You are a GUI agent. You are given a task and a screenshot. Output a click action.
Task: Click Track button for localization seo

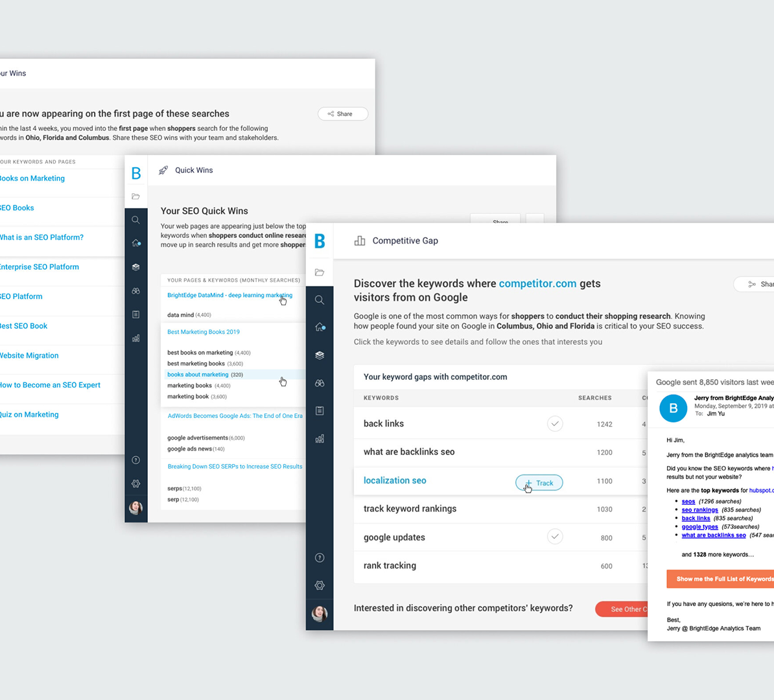539,483
